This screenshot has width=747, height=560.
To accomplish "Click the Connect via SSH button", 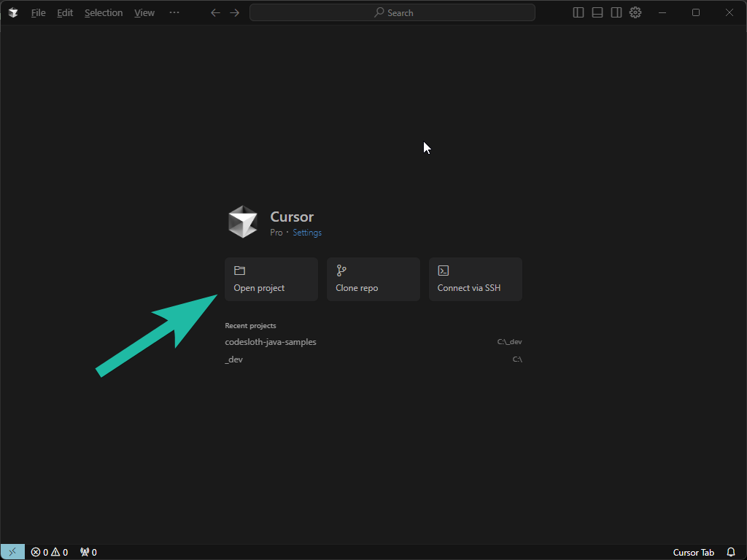I will 476,279.
